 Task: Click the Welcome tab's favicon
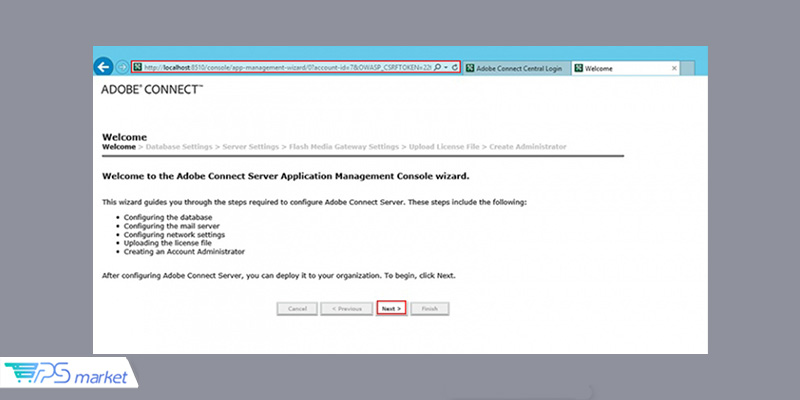tap(579, 68)
